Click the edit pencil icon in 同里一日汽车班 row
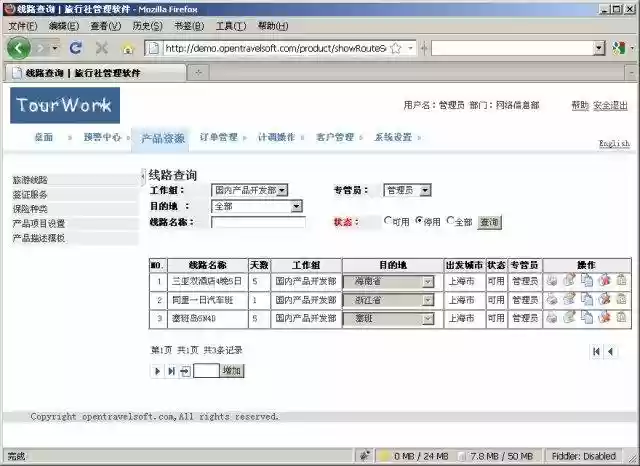The image size is (640, 466). [569, 299]
